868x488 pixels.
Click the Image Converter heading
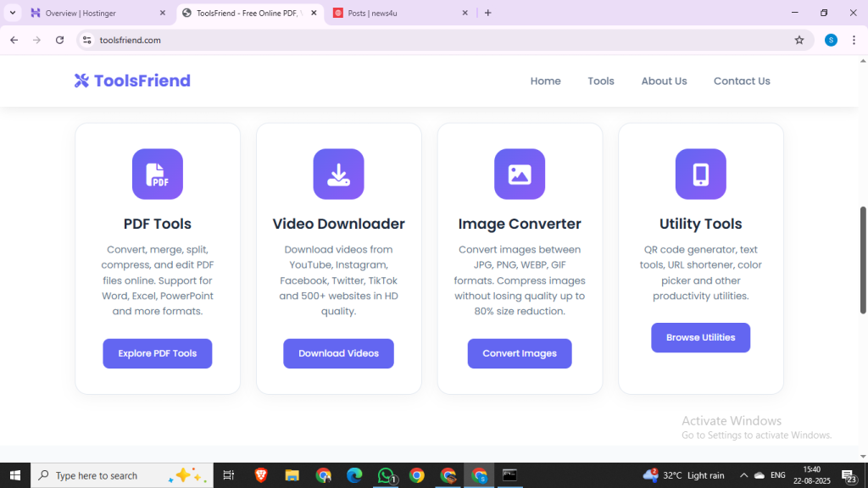click(x=520, y=224)
